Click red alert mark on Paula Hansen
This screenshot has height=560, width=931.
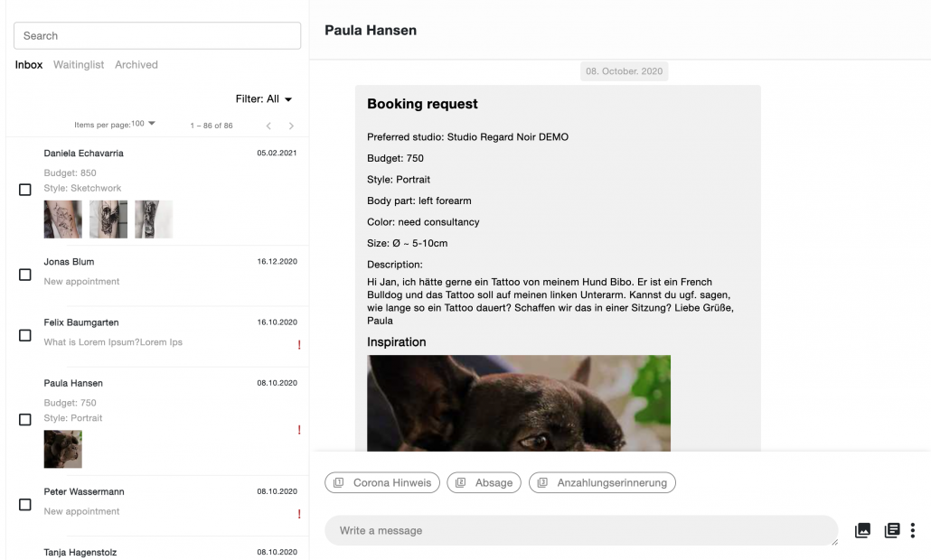pos(298,430)
